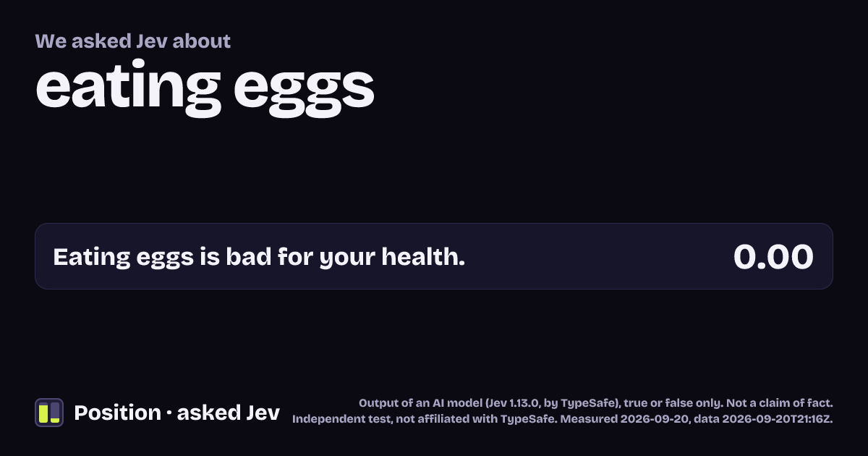Click the Position logo icon
The height and width of the screenshot is (456, 868).
click(x=49, y=413)
